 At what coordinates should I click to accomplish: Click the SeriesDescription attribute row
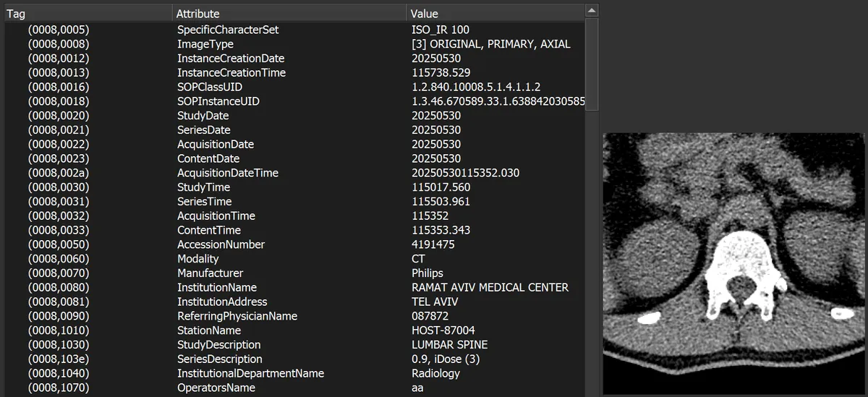point(294,359)
